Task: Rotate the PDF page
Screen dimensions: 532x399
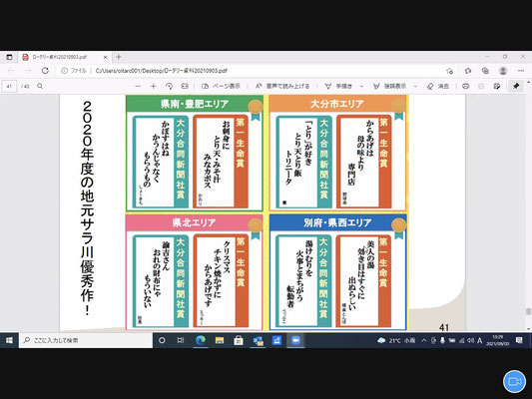Action: [169, 86]
